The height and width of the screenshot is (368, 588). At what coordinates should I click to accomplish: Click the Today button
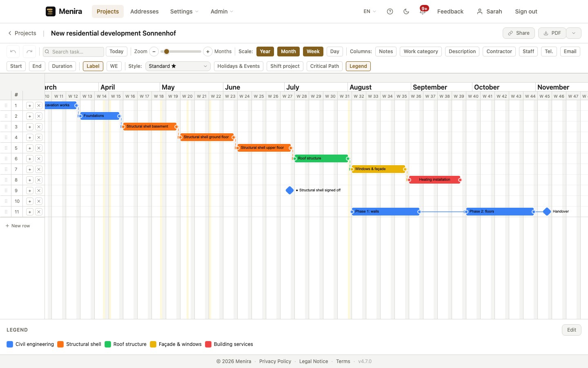pos(116,52)
